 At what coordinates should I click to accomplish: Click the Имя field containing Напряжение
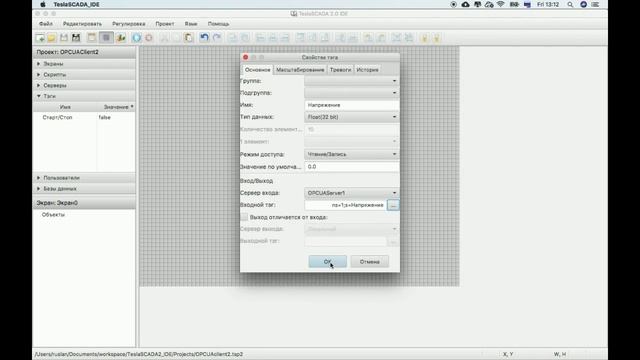point(352,105)
